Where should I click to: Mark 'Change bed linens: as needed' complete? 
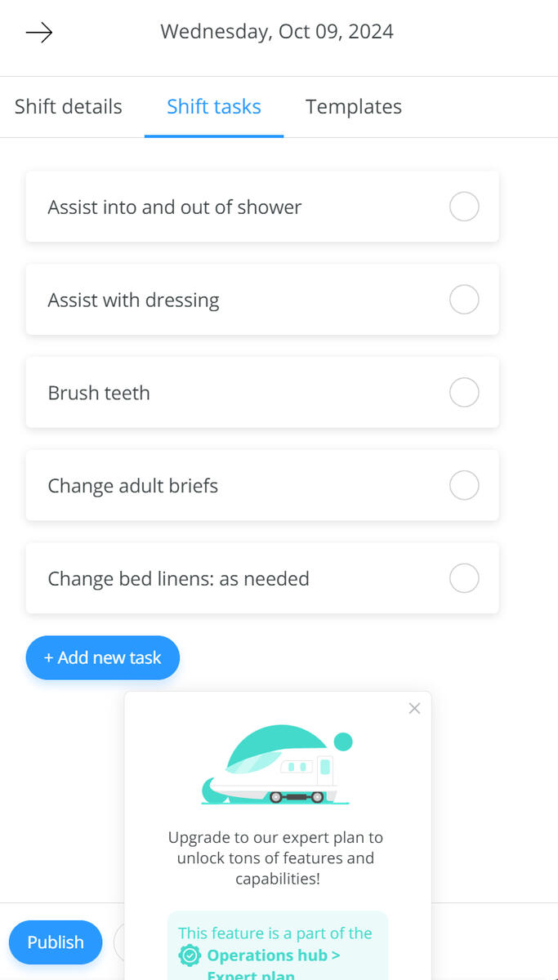[464, 578]
